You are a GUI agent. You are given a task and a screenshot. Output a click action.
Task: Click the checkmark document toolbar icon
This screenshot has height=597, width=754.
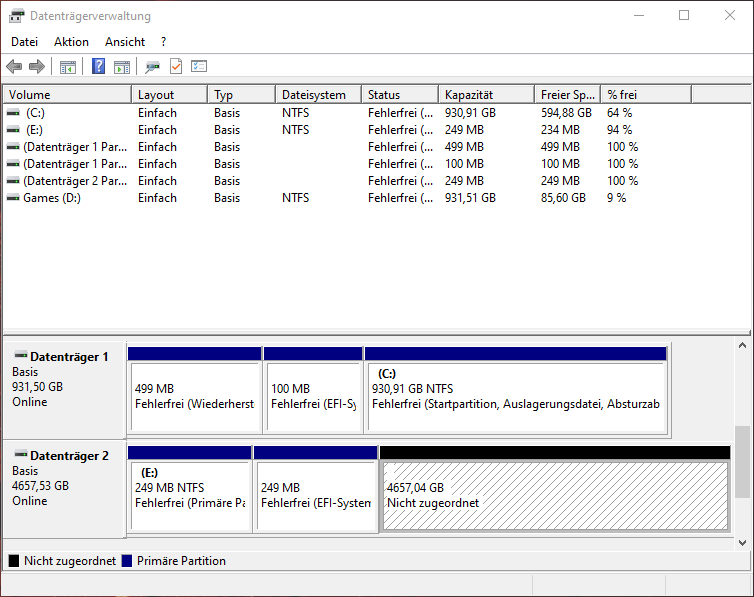coord(176,66)
